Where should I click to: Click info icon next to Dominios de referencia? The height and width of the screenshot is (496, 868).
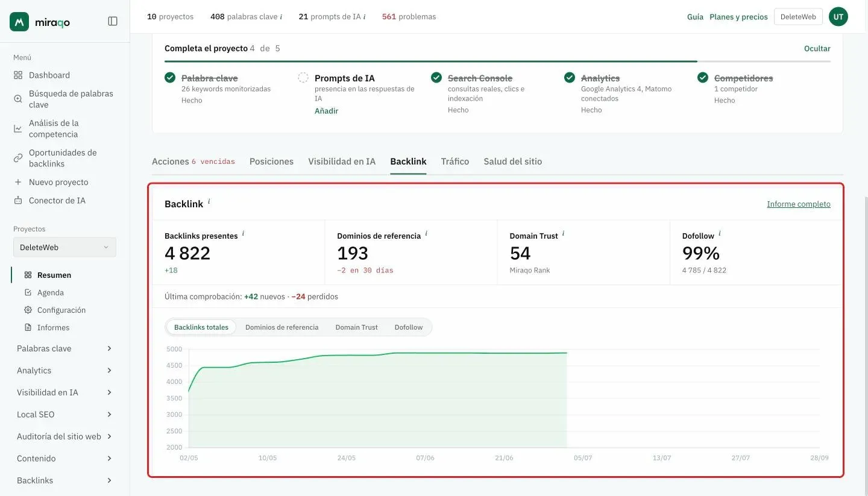pos(426,233)
